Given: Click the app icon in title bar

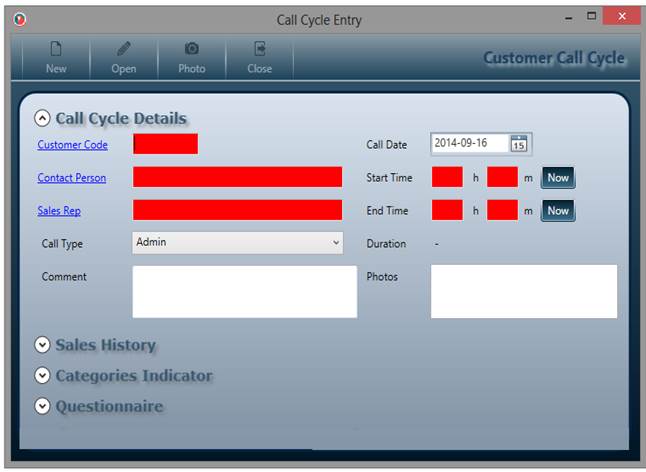Looking at the screenshot, I should pos(19,19).
